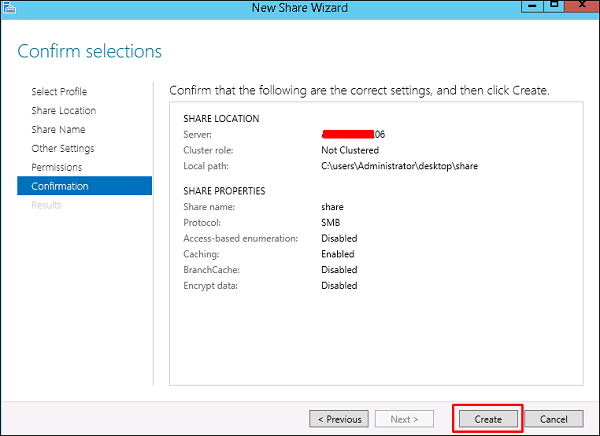Click the Confirm selections heading
The height and width of the screenshot is (436, 600).
click(x=89, y=51)
